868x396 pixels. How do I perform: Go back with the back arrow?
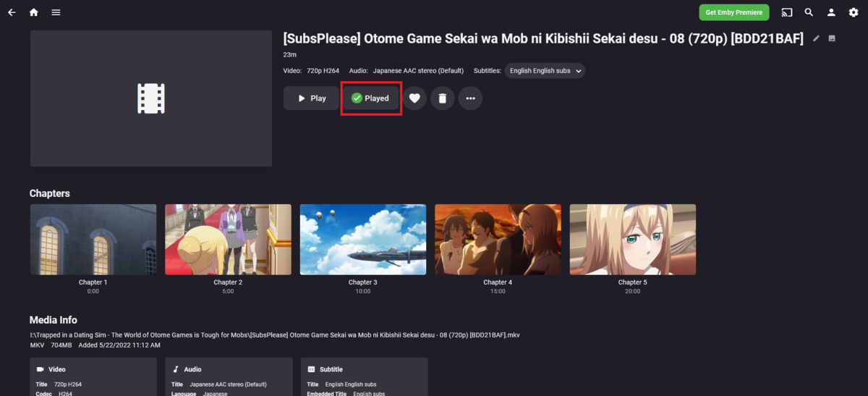[x=12, y=12]
